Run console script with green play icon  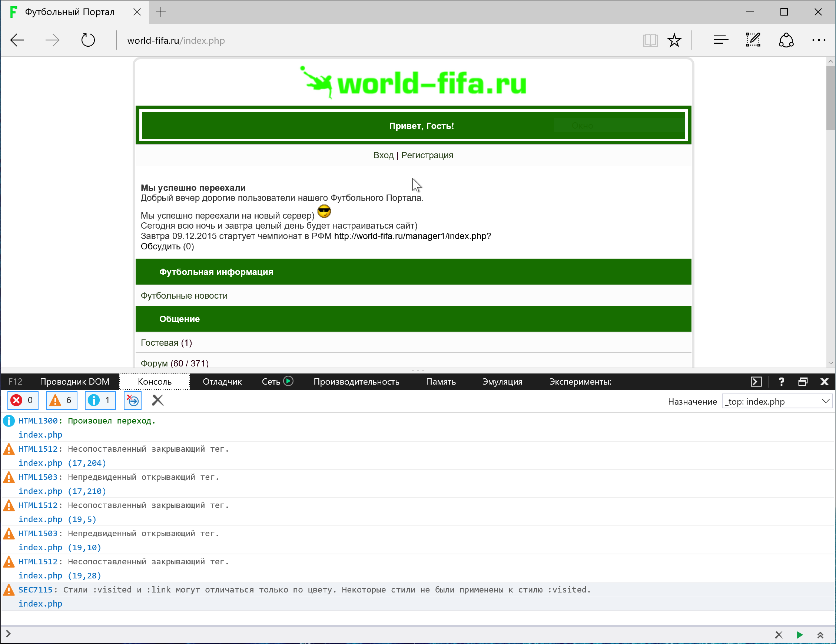click(799, 635)
